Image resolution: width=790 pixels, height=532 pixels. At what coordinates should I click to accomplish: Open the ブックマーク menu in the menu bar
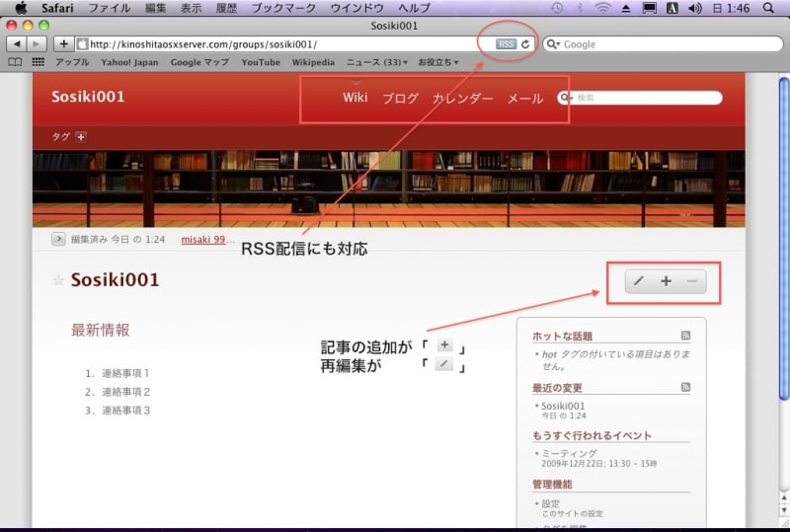click(x=284, y=8)
